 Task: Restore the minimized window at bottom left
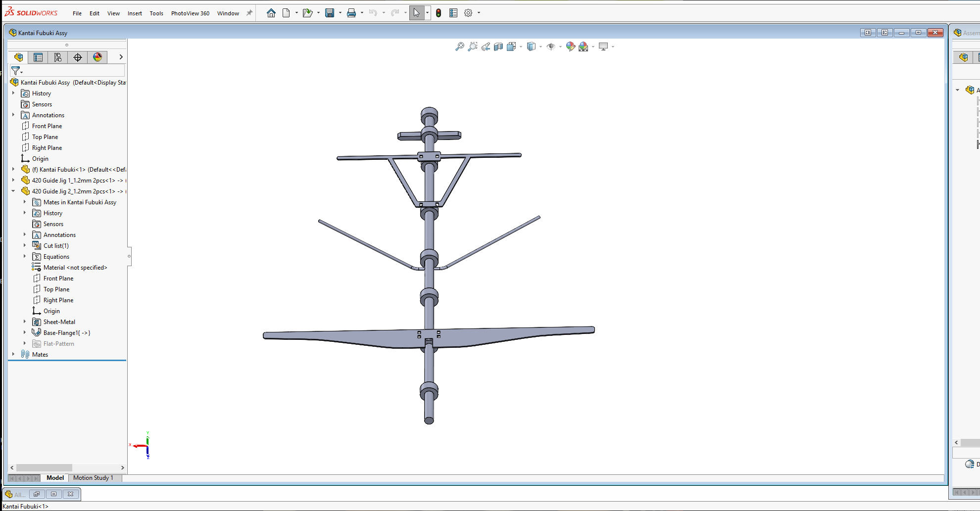pos(37,494)
